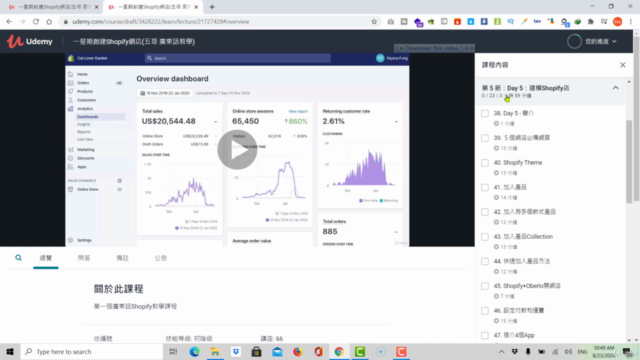Open the progress dropdown in header

601,41
